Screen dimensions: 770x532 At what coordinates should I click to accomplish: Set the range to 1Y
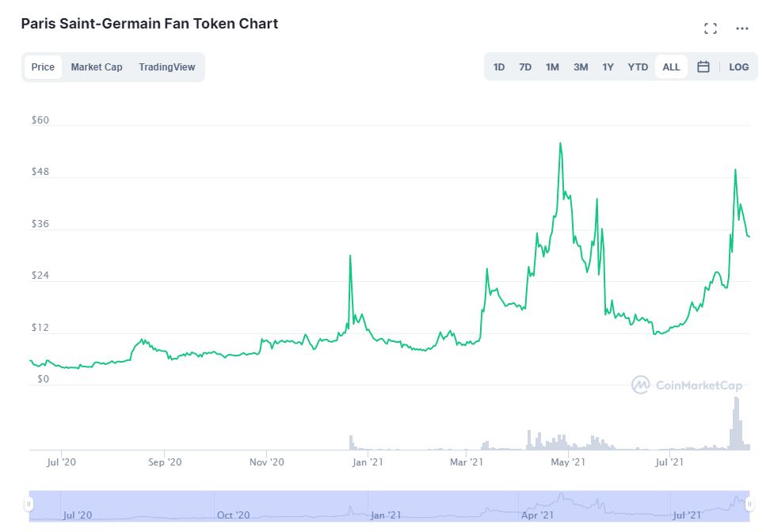pyautogui.click(x=608, y=67)
